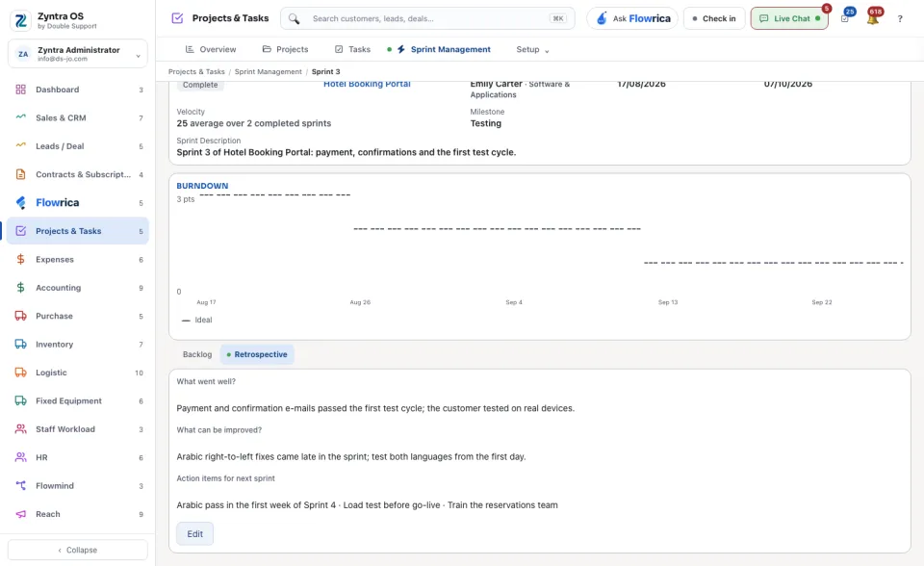924x566 pixels.
Task: Open the Accounting dollar icon
Action: [20, 288]
